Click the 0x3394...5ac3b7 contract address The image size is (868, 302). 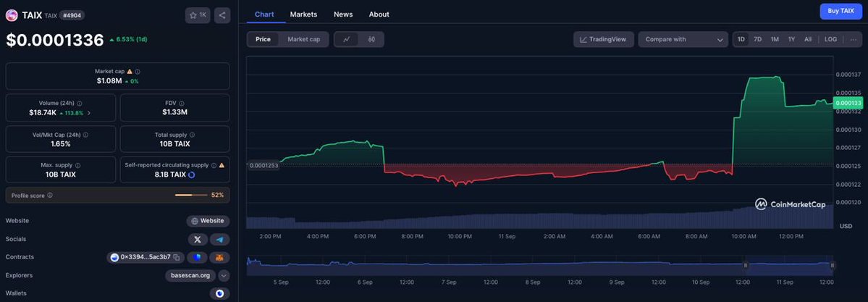tap(146, 257)
